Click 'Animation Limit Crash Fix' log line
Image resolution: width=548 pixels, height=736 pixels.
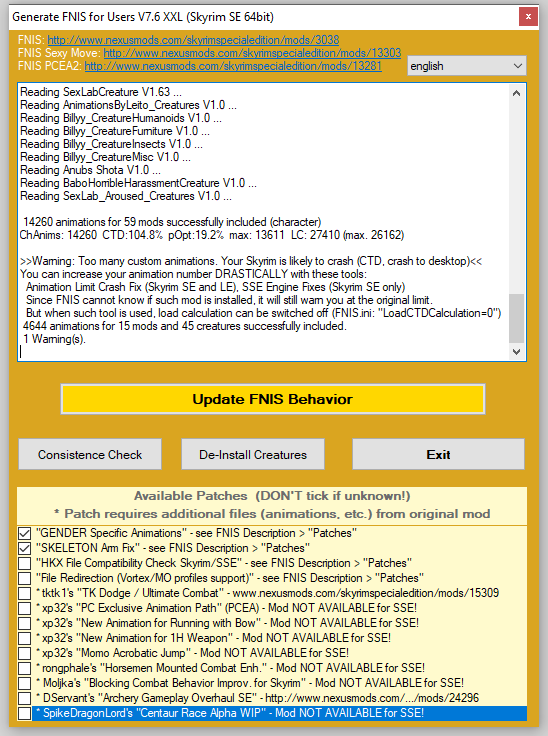coord(216,287)
